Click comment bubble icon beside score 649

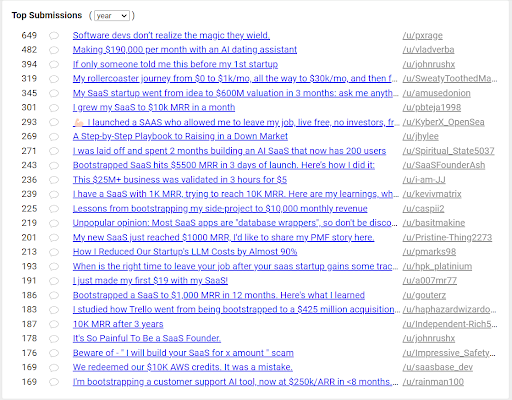coord(54,36)
